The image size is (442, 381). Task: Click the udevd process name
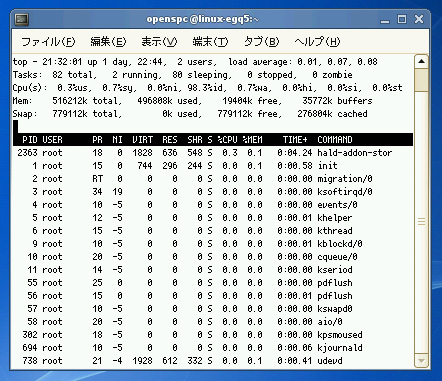(x=330, y=361)
